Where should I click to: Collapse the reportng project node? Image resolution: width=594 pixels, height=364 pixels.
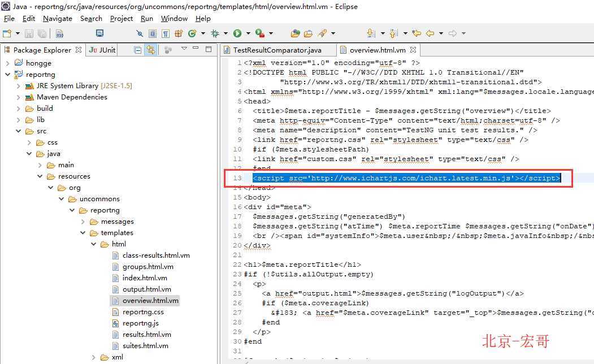point(7,75)
